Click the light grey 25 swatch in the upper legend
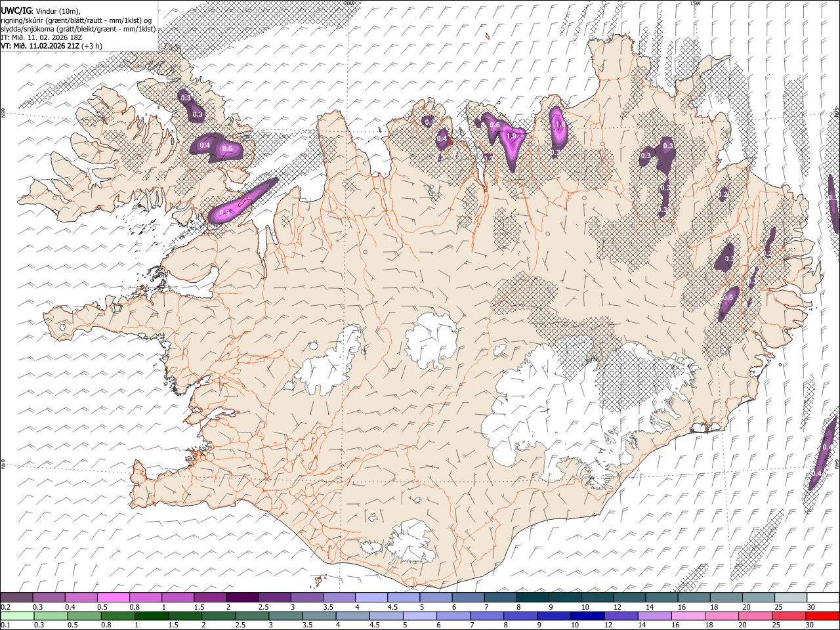The height and width of the screenshot is (630, 840). click(x=789, y=598)
